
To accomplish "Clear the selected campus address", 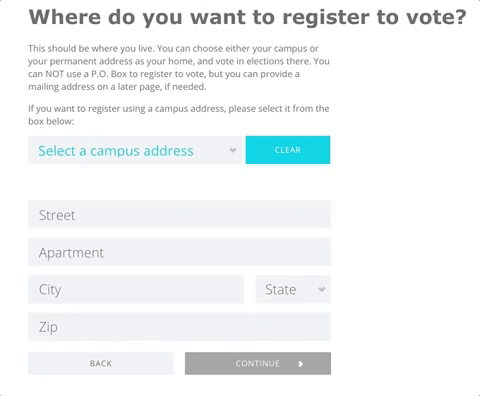I will (x=288, y=150).
